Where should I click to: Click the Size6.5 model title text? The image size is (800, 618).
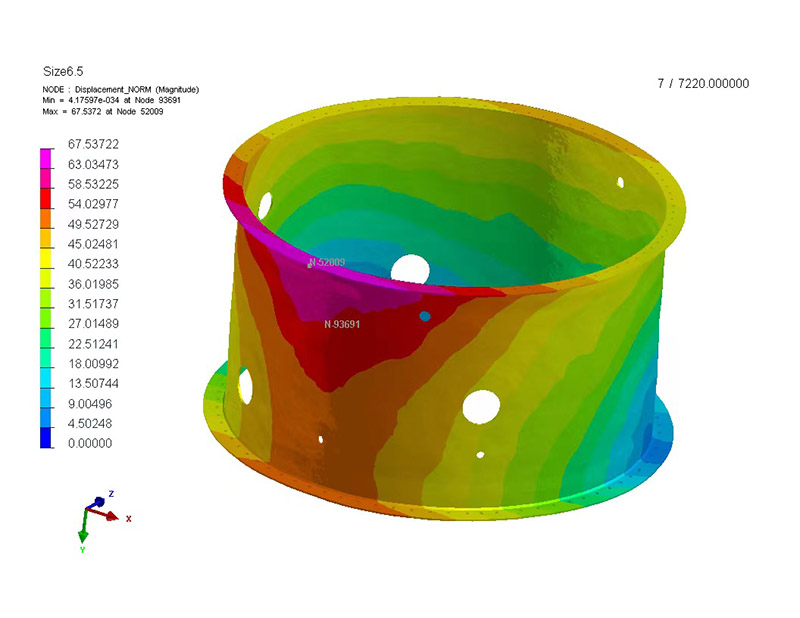62,71
